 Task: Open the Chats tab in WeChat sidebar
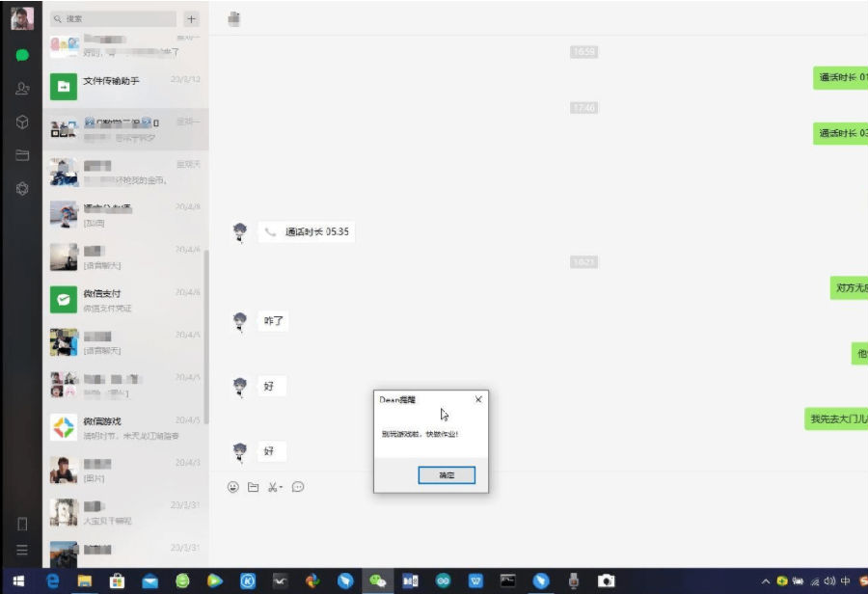click(21, 55)
